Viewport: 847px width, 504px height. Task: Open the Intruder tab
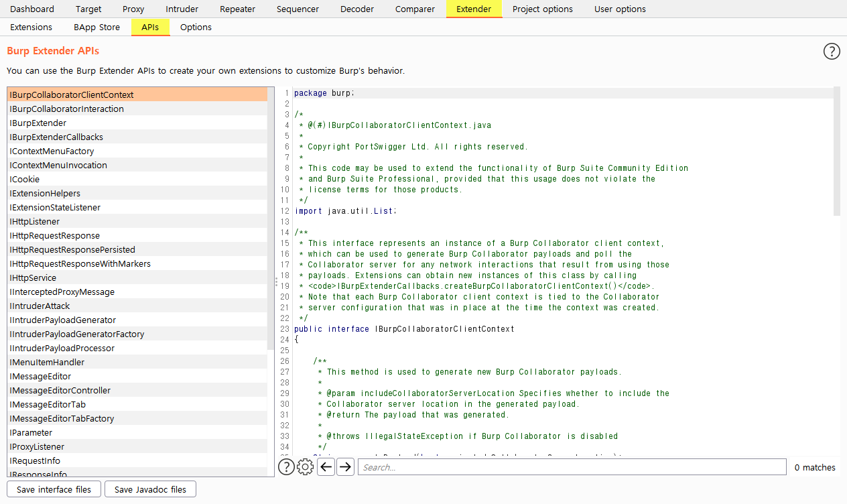pyautogui.click(x=182, y=9)
